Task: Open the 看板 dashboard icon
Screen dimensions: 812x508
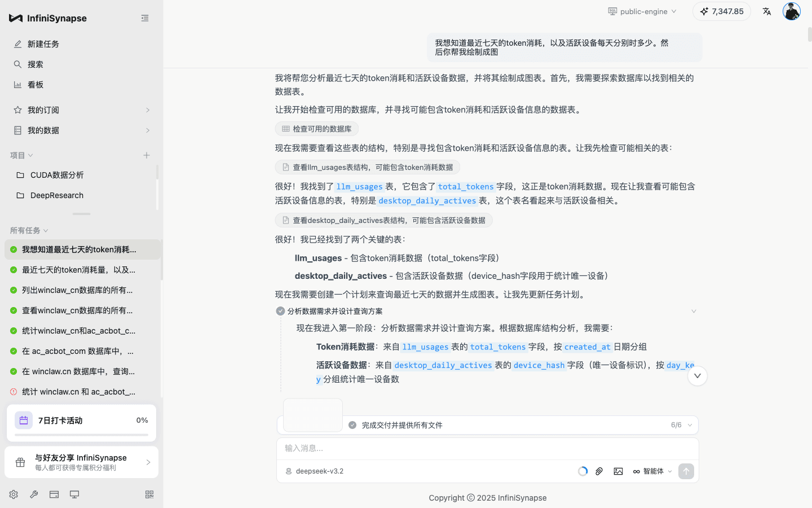Action: pyautogui.click(x=17, y=84)
